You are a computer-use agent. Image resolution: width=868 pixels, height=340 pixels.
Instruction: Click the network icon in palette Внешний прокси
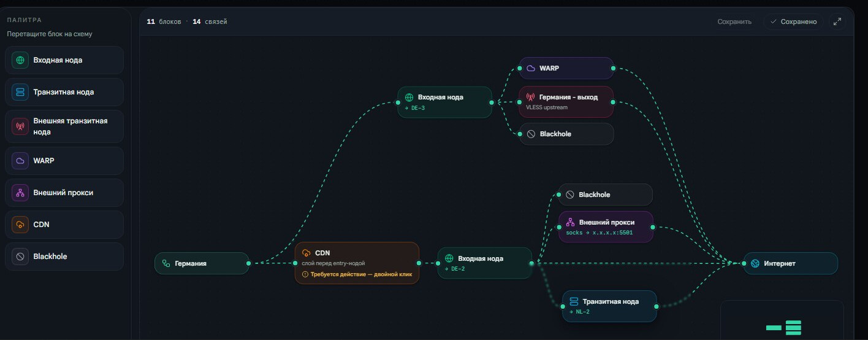(20, 193)
